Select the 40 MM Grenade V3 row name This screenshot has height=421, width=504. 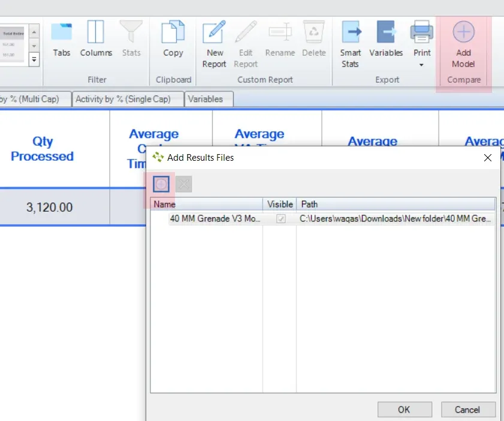pyautogui.click(x=215, y=219)
